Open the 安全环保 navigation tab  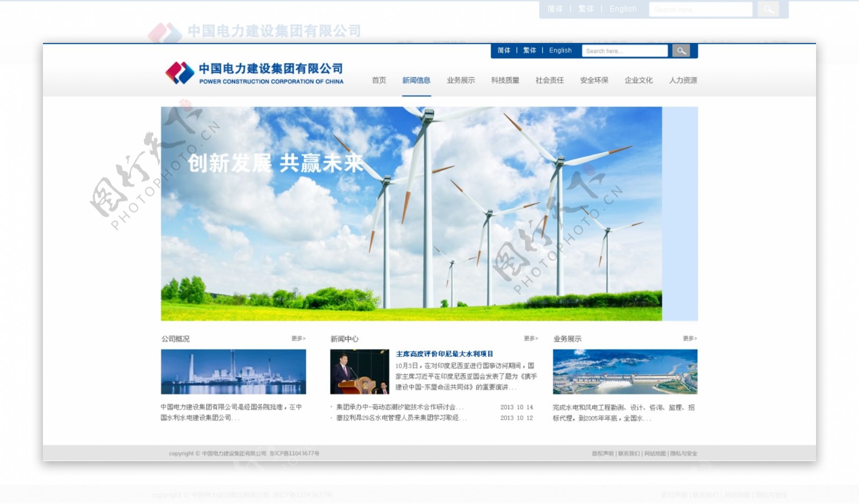[594, 81]
